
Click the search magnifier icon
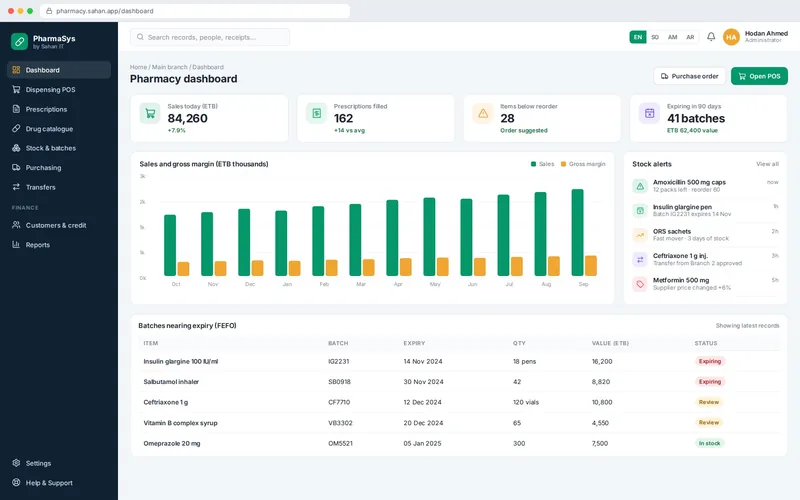click(x=140, y=37)
